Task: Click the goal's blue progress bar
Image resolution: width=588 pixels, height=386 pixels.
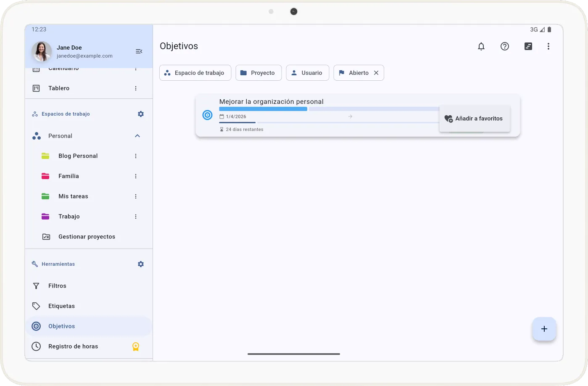Action: click(263, 109)
